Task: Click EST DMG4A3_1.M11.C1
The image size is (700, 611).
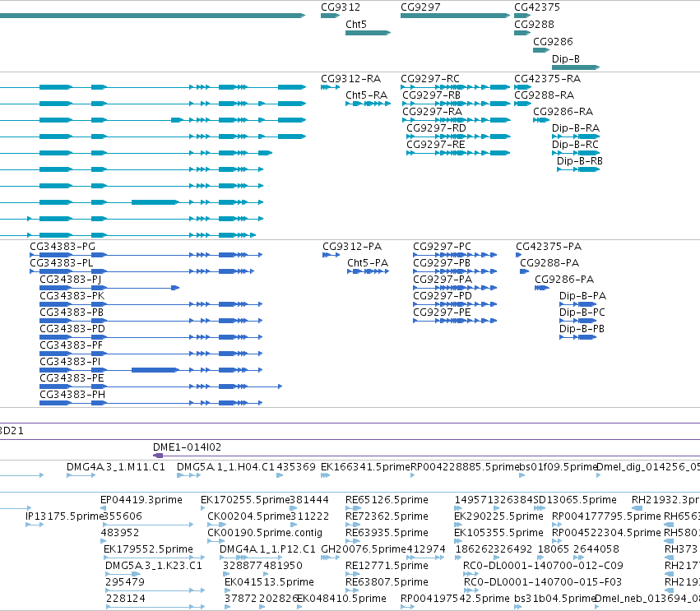Action: pos(116,467)
